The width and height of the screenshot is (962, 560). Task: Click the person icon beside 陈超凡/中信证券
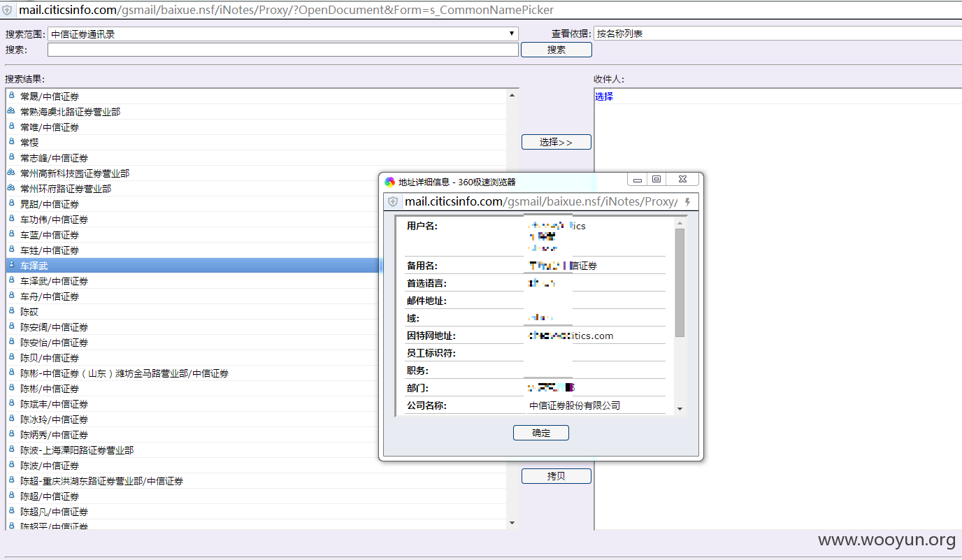tap(11, 511)
